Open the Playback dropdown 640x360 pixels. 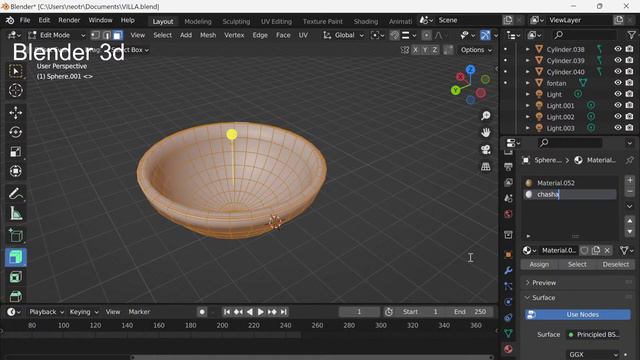click(x=47, y=312)
